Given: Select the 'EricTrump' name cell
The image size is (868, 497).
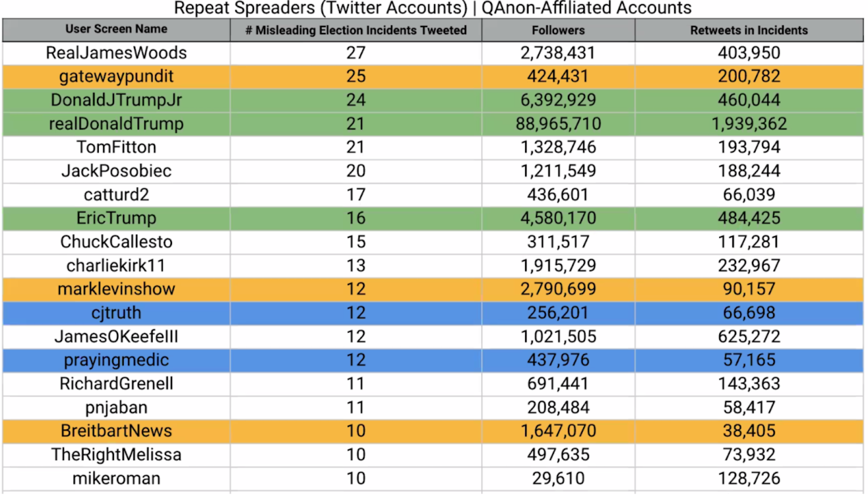Looking at the screenshot, I should [x=116, y=218].
